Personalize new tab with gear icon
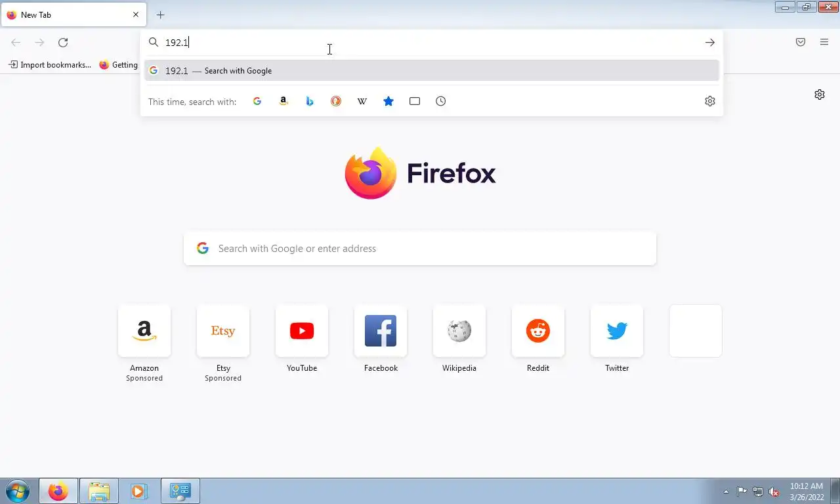This screenshot has height=504, width=840. 820,94
